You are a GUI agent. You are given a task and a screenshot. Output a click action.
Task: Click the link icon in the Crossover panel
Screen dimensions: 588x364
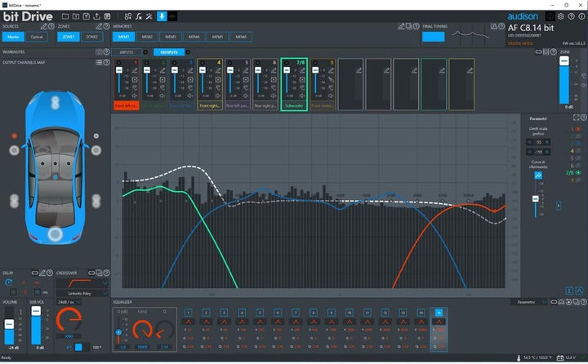coord(91,273)
